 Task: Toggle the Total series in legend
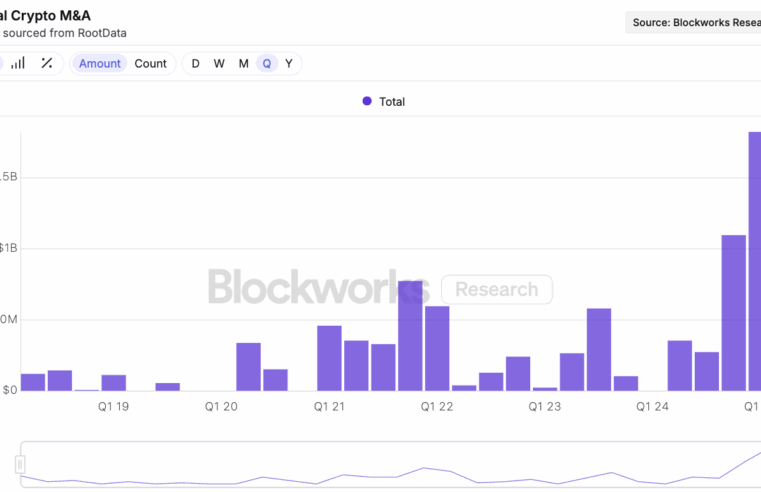click(x=383, y=101)
